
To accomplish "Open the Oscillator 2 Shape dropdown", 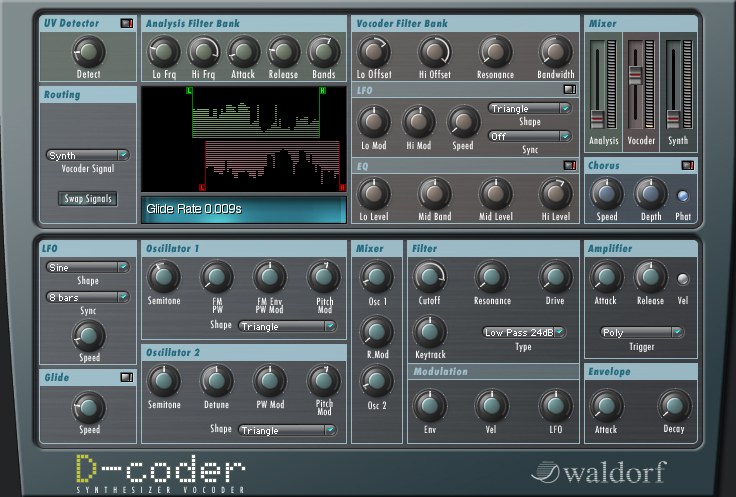I will click(x=288, y=430).
